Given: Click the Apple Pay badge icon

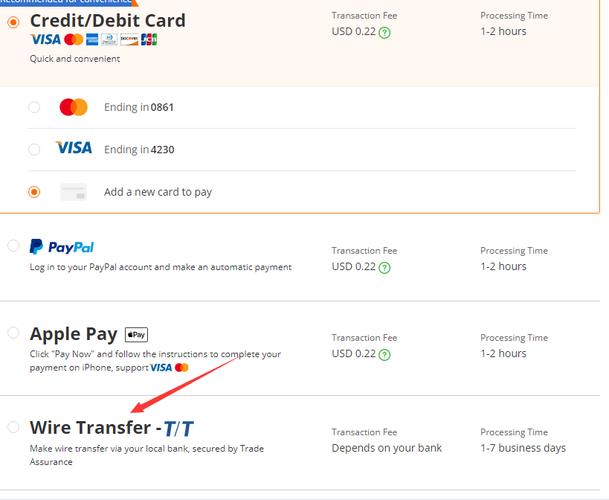Looking at the screenshot, I should (x=136, y=334).
